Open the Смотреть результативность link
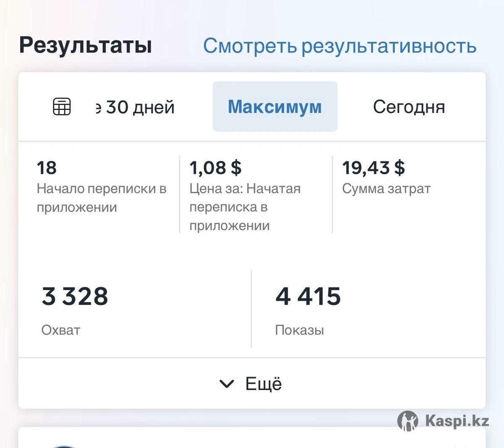Viewport: 504px width, 448px height. click(x=339, y=46)
